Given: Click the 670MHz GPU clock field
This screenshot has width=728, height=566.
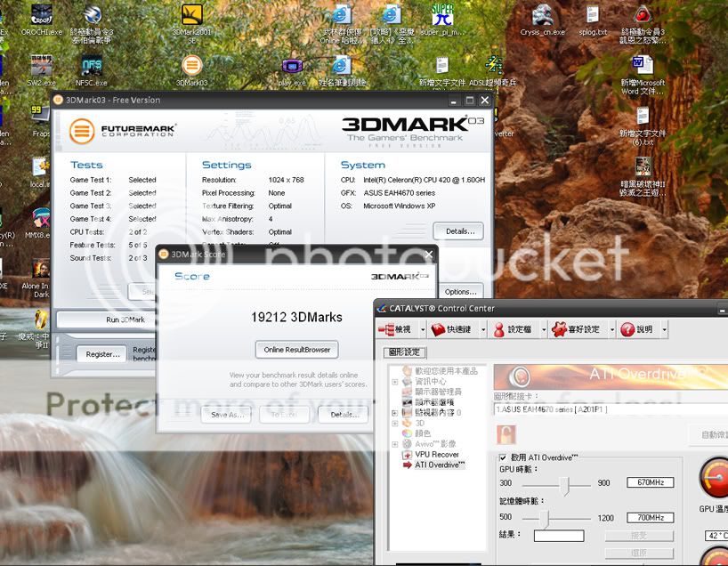Looking at the screenshot, I should [x=650, y=482].
